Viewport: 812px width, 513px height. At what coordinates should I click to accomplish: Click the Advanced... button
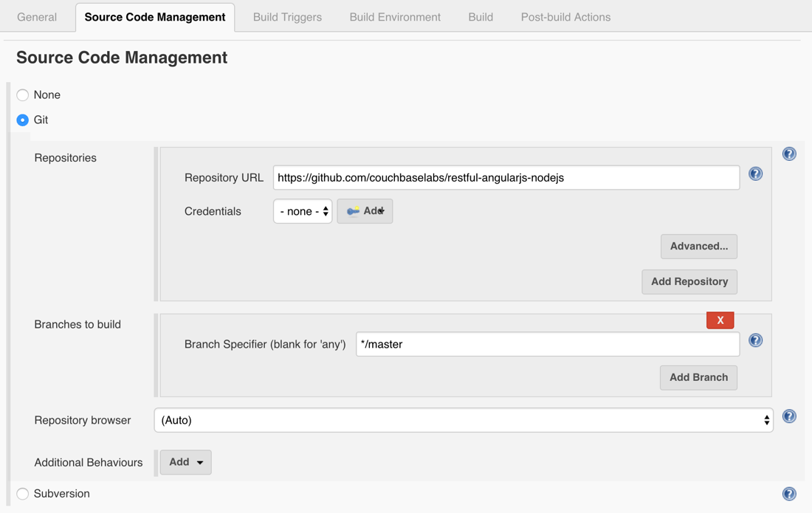coord(698,247)
